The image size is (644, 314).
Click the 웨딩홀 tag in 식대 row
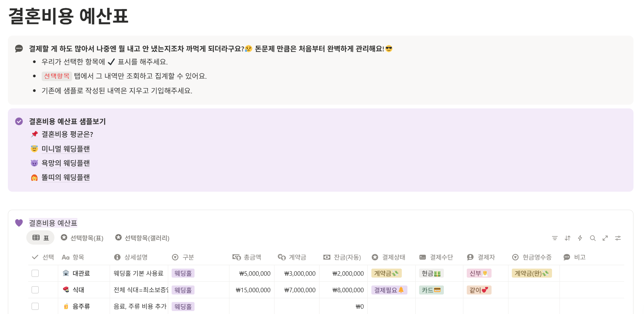183,290
